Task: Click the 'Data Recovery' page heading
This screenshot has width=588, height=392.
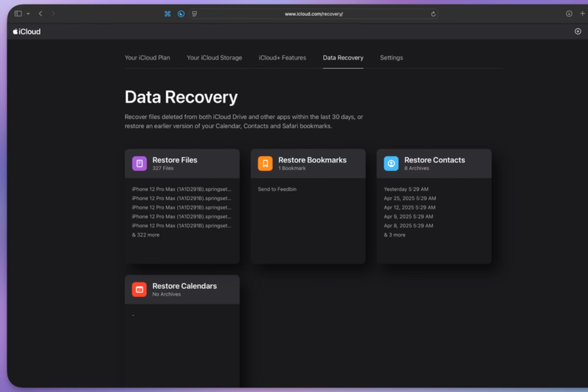Action: click(x=181, y=97)
